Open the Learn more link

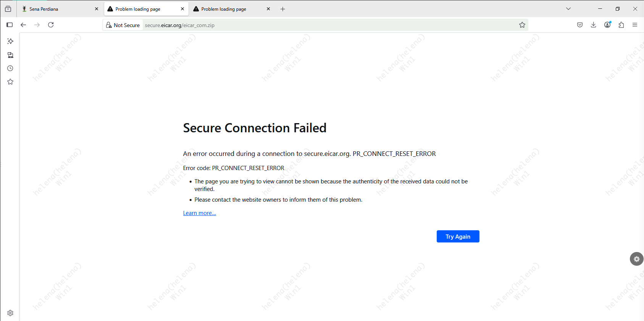(199, 213)
